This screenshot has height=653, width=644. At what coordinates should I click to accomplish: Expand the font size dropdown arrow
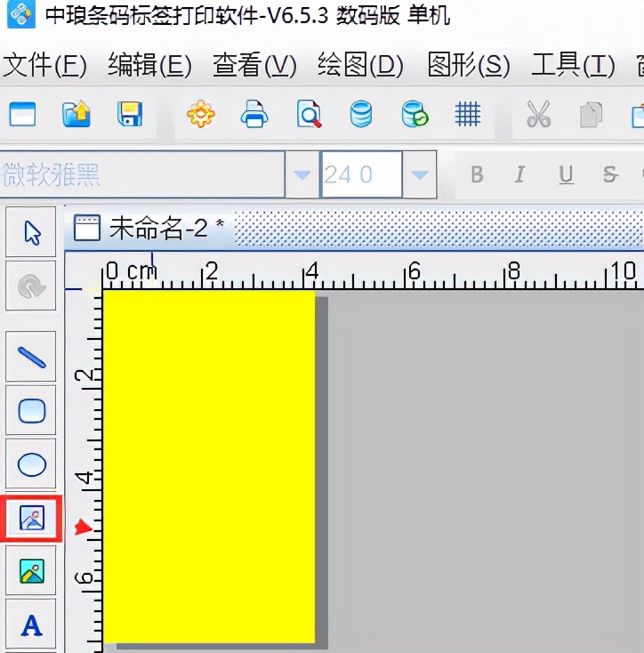pyautogui.click(x=420, y=174)
